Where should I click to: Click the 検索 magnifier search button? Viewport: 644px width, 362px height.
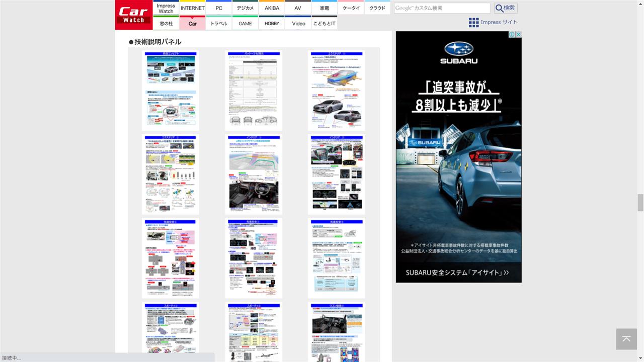click(x=506, y=8)
